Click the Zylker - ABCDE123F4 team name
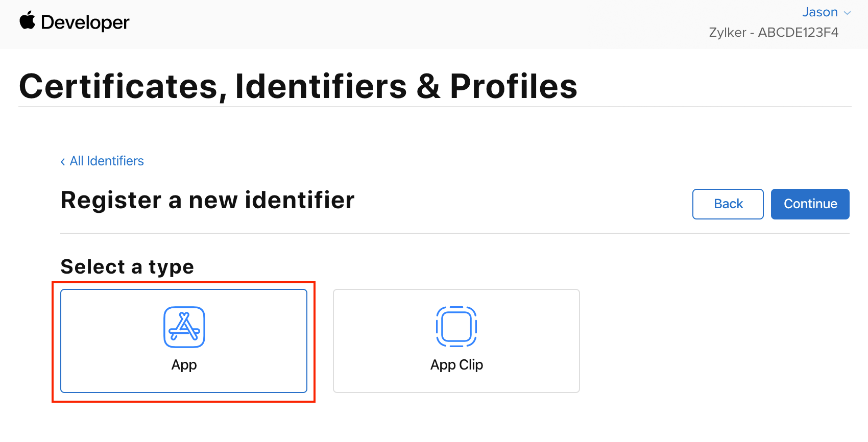 pos(774,33)
